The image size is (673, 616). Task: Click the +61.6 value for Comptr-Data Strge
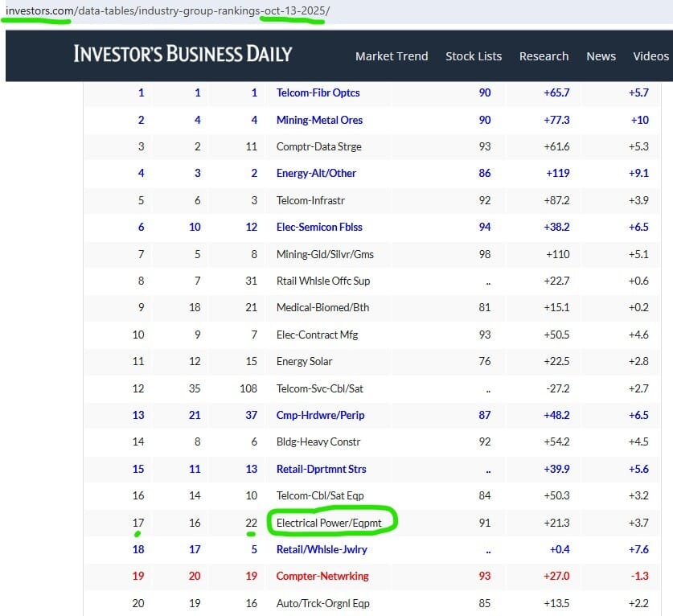[x=556, y=146]
